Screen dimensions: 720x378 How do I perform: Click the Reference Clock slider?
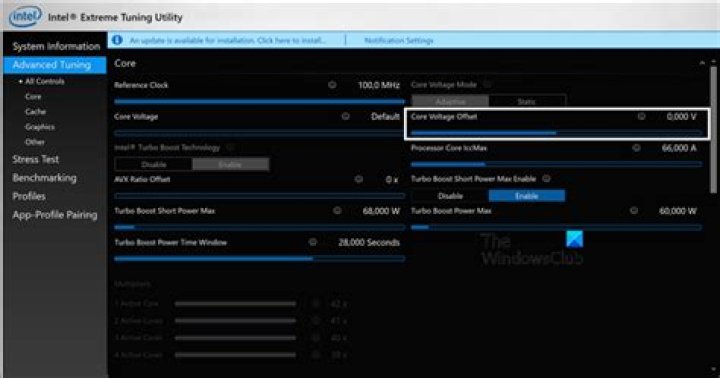tap(259, 101)
